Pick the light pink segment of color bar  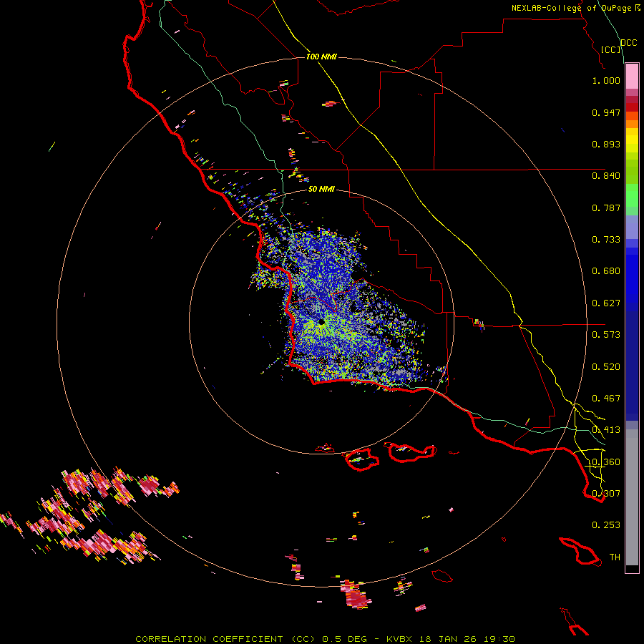(632, 77)
